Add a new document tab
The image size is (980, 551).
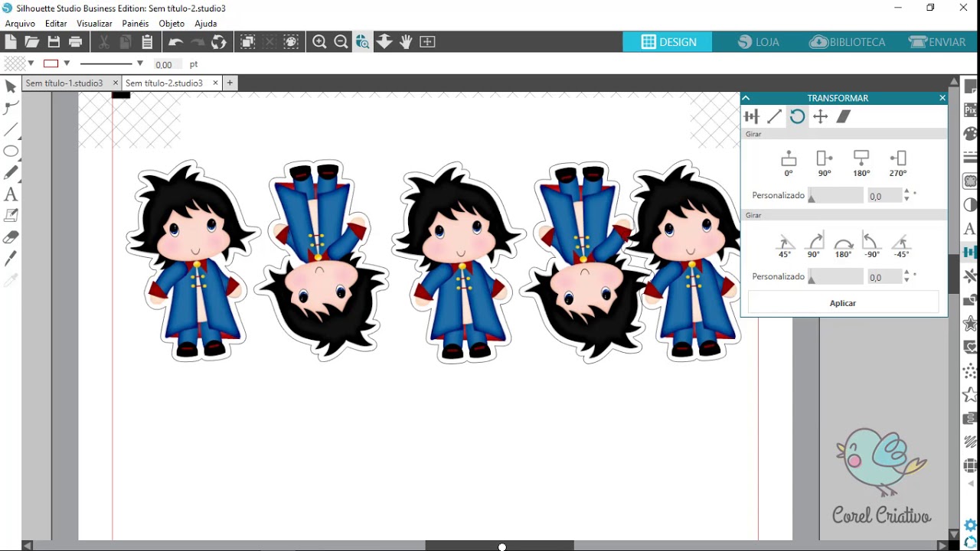pyautogui.click(x=230, y=83)
